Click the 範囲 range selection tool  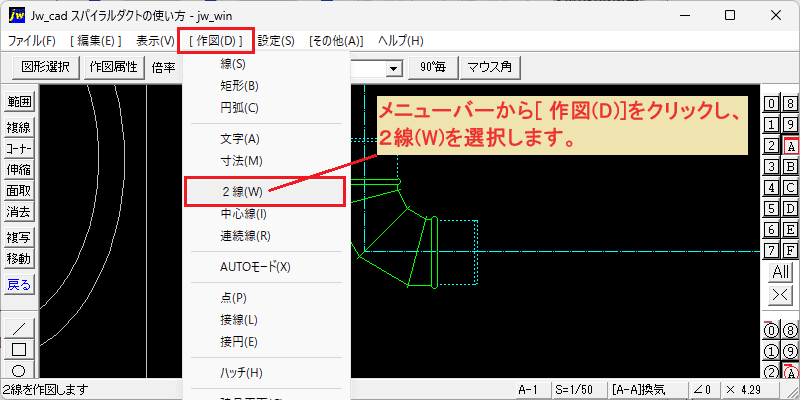(x=19, y=102)
